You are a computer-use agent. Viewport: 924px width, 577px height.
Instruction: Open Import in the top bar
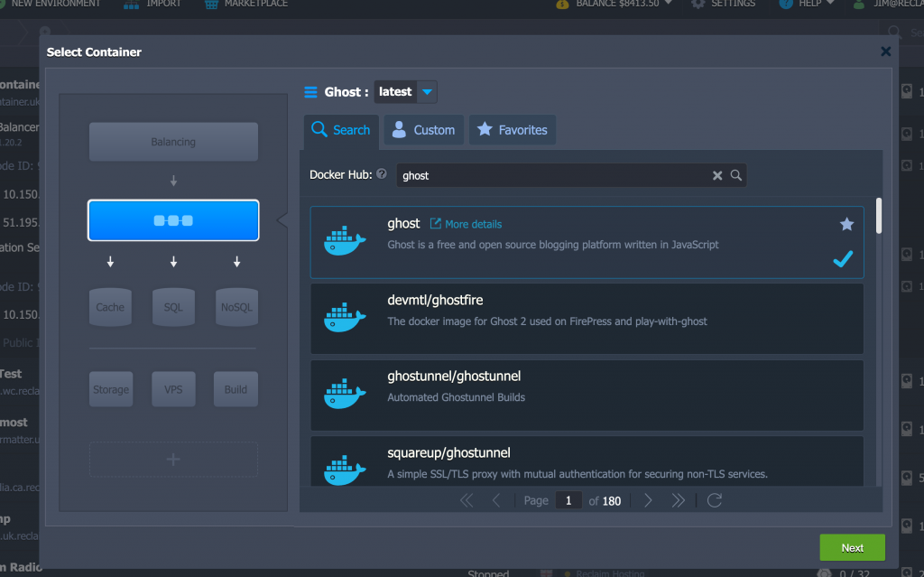(152, 4)
